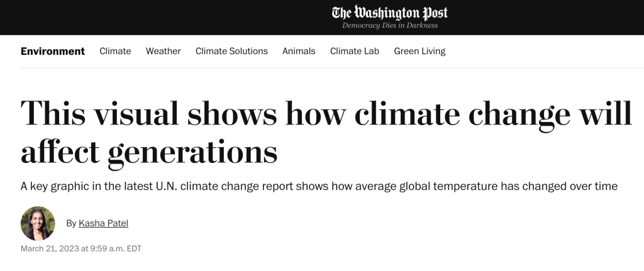Click the word 'By' before the author name

71,223
